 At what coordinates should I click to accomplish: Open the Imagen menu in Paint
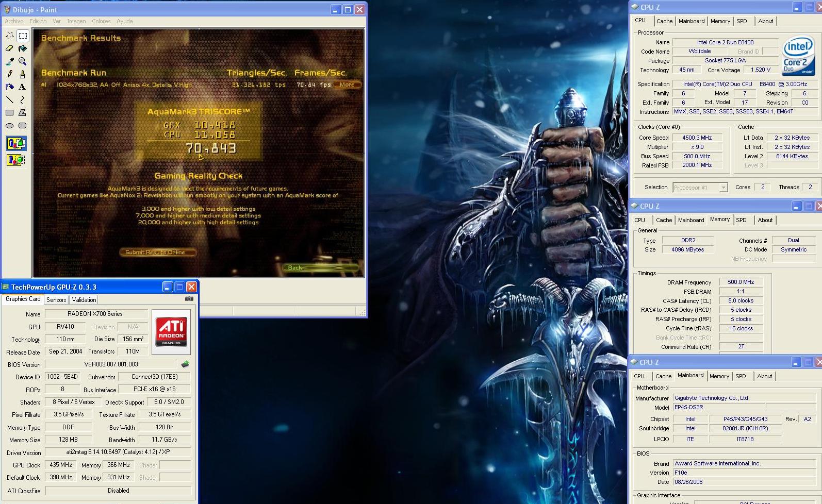(x=76, y=21)
